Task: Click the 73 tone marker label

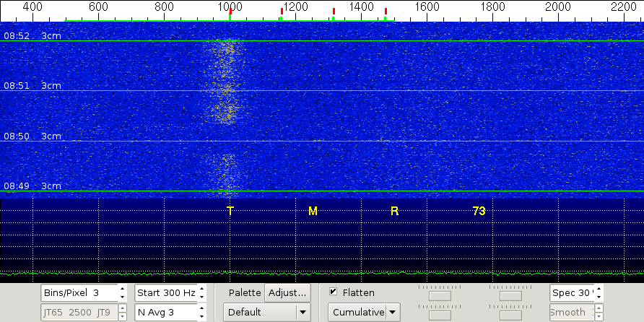Action: pos(479,211)
